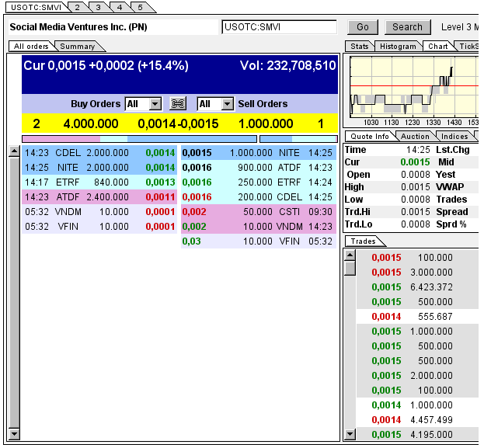Click the order book scroll up arrow
484x448 pixels.
[14, 151]
